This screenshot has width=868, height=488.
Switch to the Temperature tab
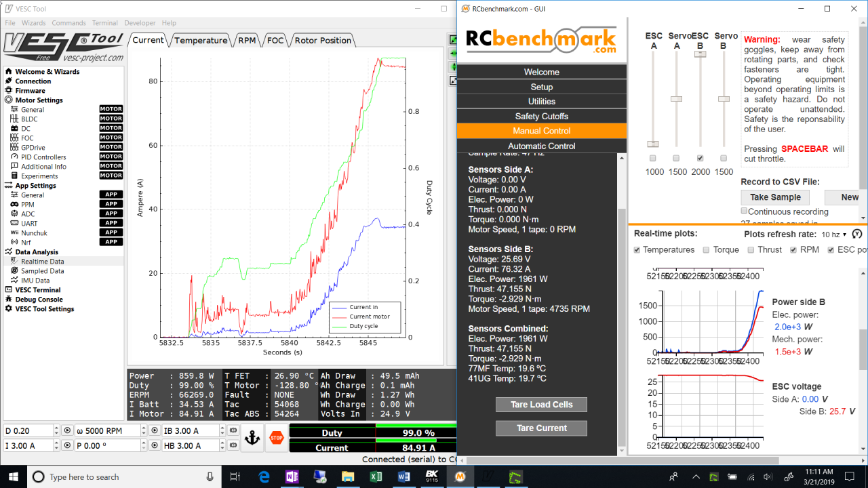coord(201,40)
